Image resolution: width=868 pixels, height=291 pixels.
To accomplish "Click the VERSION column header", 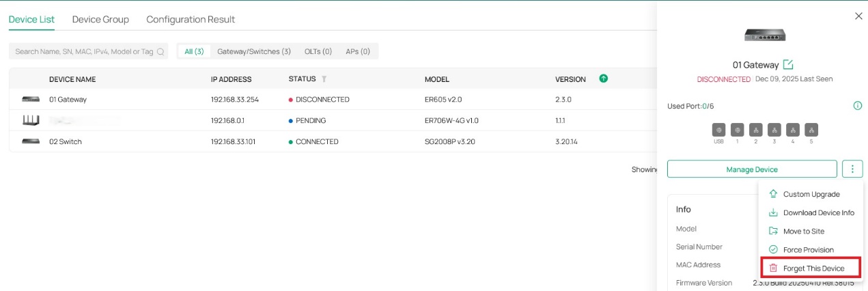I will tap(570, 79).
